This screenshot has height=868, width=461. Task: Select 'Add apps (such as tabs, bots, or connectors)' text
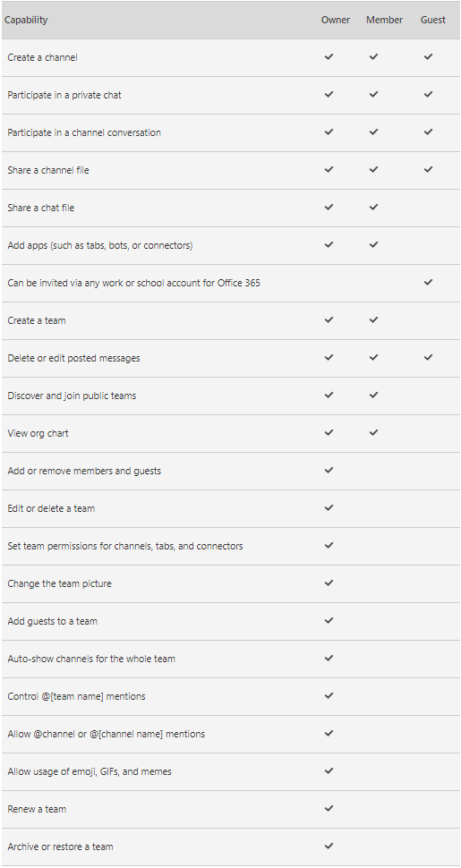[x=100, y=245]
